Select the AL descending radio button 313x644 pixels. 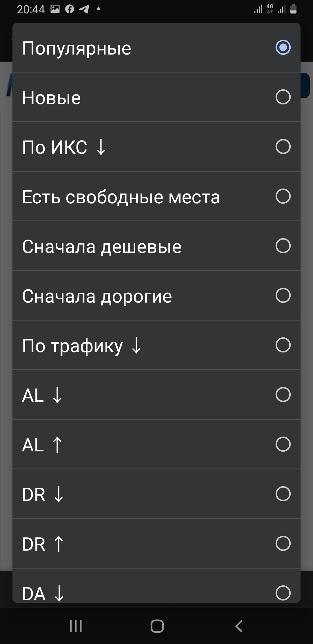point(283,395)
